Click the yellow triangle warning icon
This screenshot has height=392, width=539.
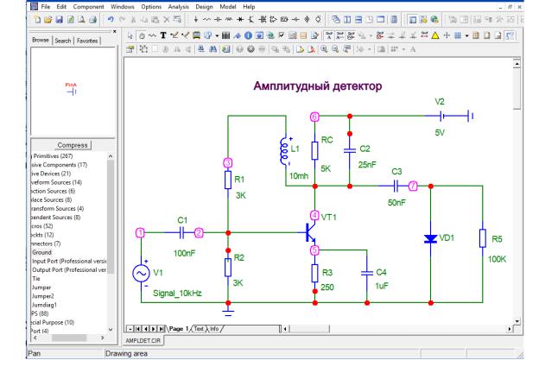tap(435, 35)
